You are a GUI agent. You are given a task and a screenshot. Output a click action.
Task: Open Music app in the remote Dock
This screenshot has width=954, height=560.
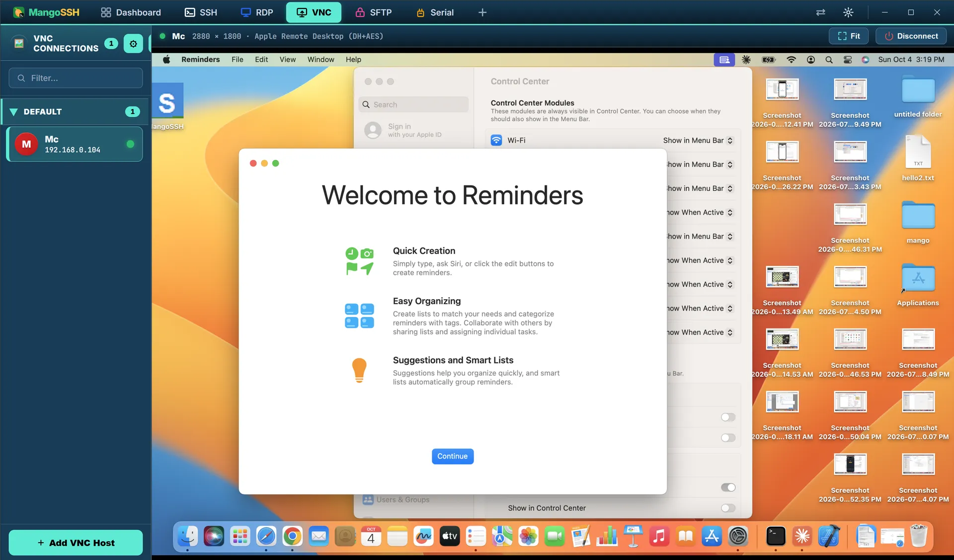click(659, 536)
